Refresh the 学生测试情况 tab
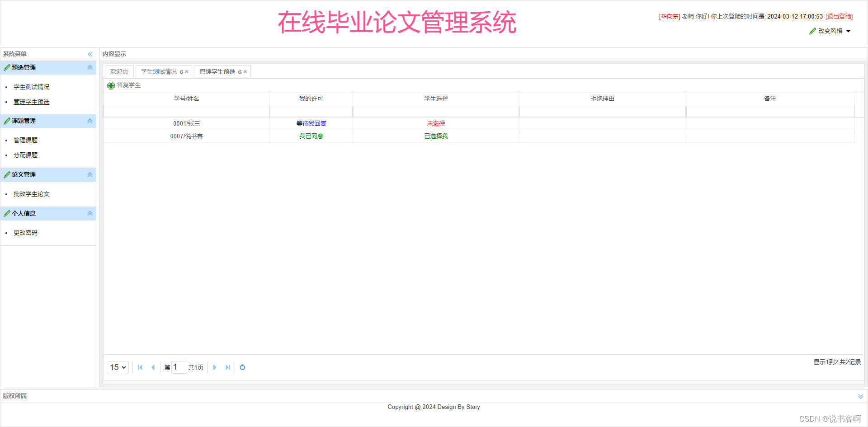The height and width of the screenshot is (427, 868). (181, 72)
